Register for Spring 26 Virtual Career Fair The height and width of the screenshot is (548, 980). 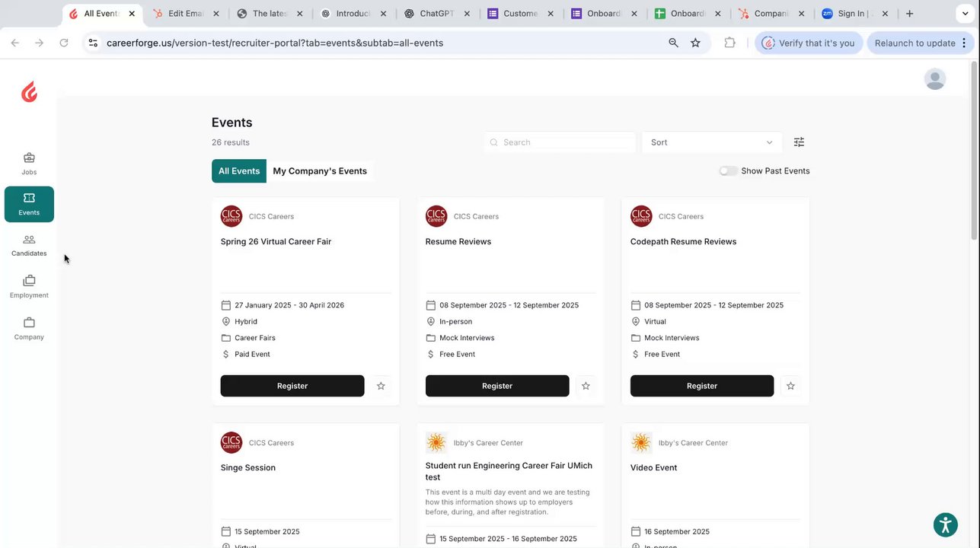[x=292, y=386]
